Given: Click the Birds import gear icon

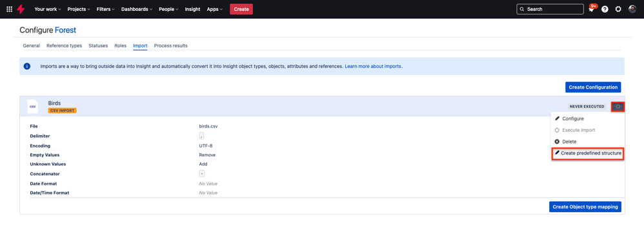Looking at the screenshot, I should point(618,107).
